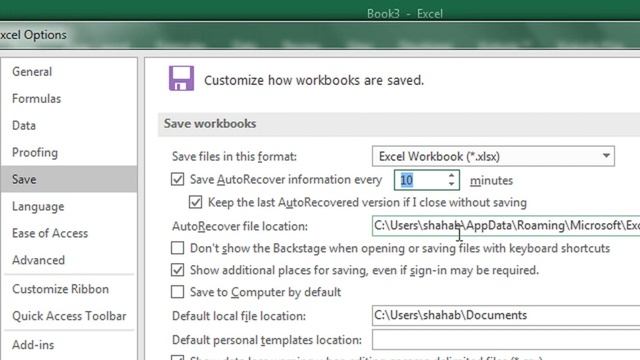Image resolution: width=640 pixels, height=360 pixels.
Task: Click the 'minutes' label
Action: [491, 180]
